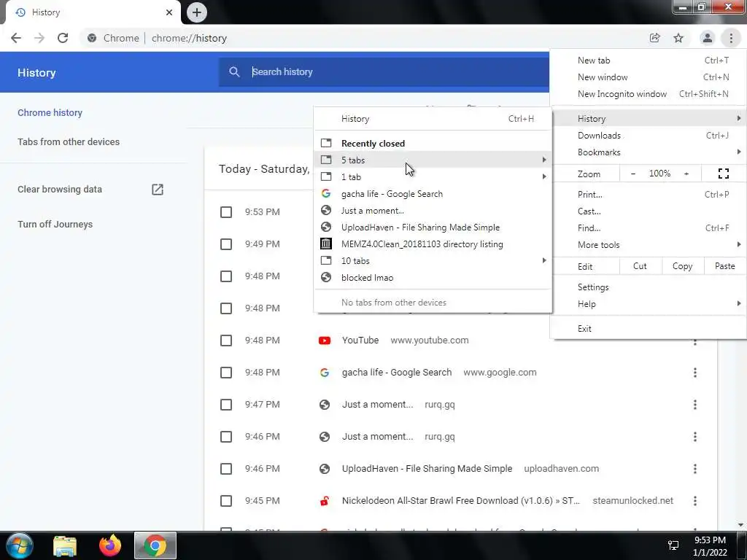747x560 pixels.
Task: Open a new tab with plus button
Action: (197, 12)
